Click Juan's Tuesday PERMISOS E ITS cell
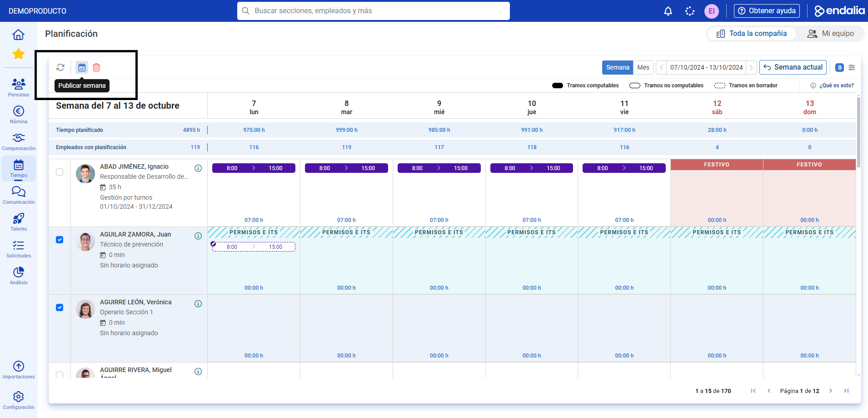868x418 pixels. tap(346, 260)
